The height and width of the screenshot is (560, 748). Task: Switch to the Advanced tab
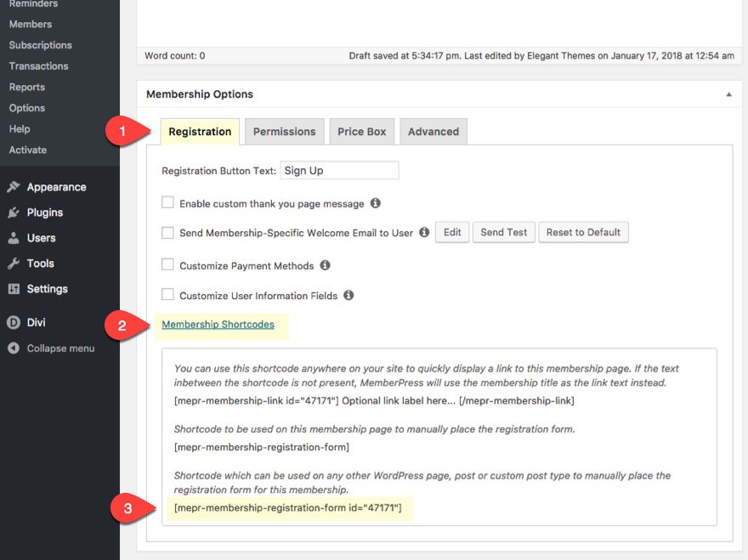(433, 131)
